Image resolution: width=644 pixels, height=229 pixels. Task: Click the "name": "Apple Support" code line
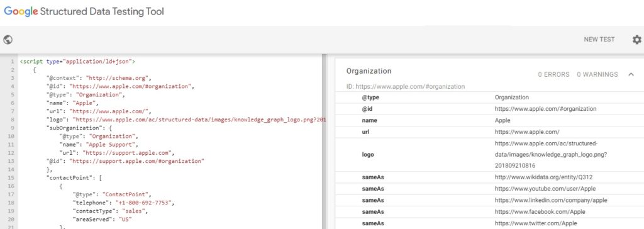(99, 144)
